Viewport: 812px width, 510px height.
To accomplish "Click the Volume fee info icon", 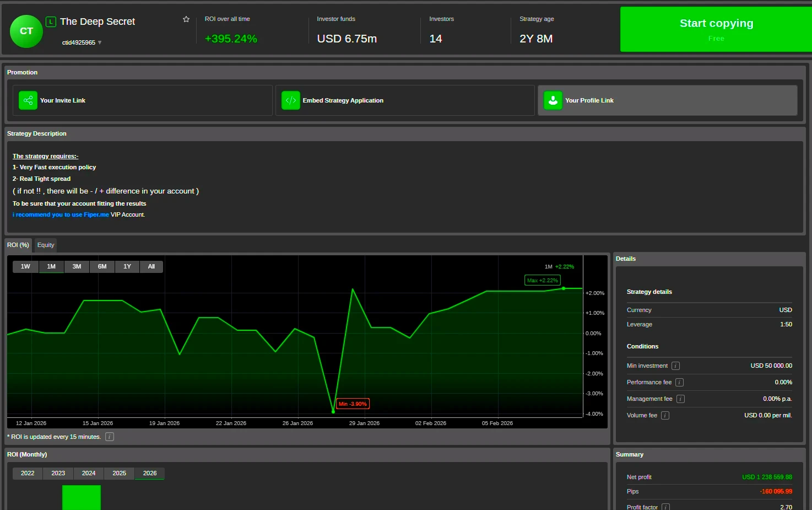I will 664,415.
